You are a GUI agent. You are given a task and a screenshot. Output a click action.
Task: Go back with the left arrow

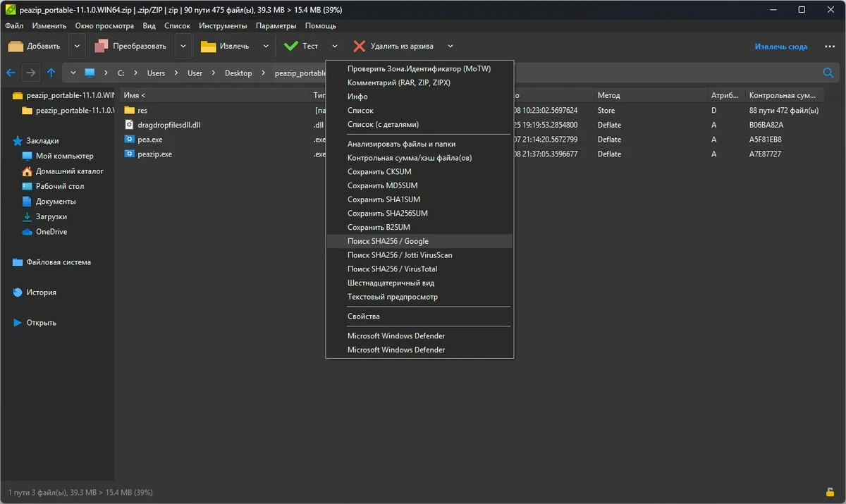point(11,73)
